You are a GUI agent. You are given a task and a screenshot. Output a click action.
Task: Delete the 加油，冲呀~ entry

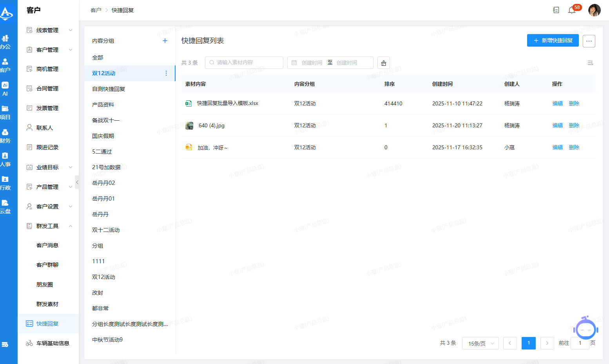[x=574, y=147]
